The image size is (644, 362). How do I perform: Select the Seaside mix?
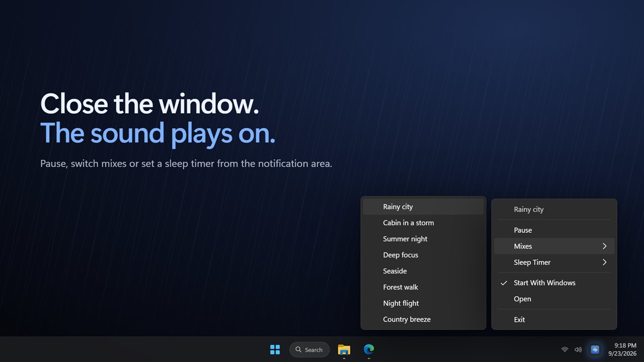click(x=423, y=271)
